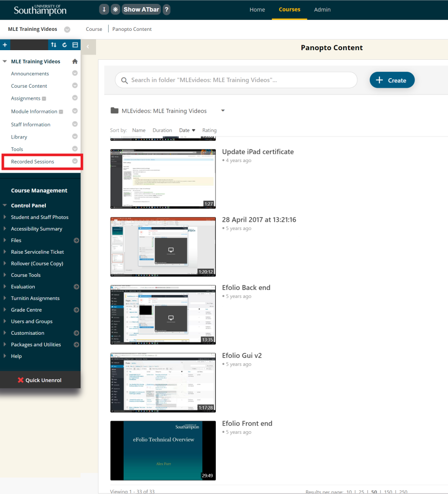Image resolution: width=448 pixels, height=494 pixels.
Task: Sort videos by Name
Action: (x=139, y=130)
